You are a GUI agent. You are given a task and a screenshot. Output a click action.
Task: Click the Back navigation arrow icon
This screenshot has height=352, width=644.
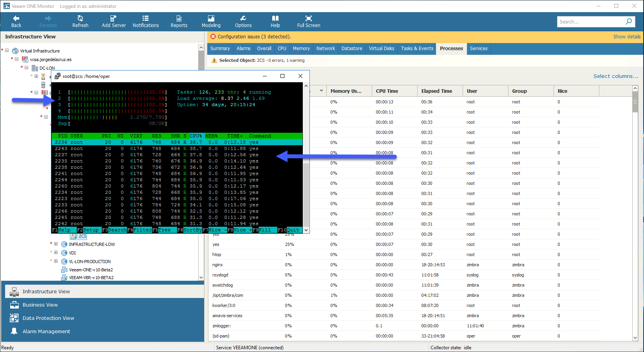(16, 18)
